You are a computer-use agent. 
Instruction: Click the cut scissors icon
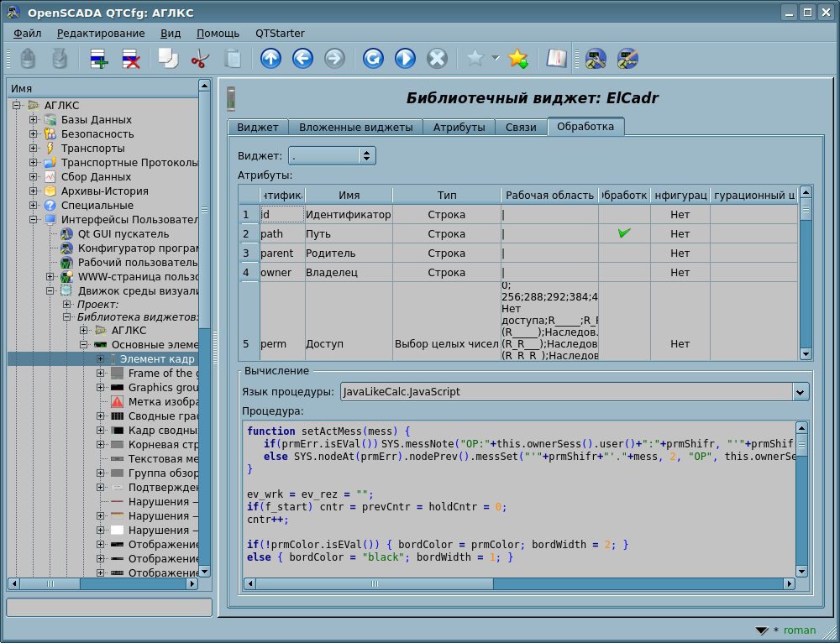[x=200, y=59]
